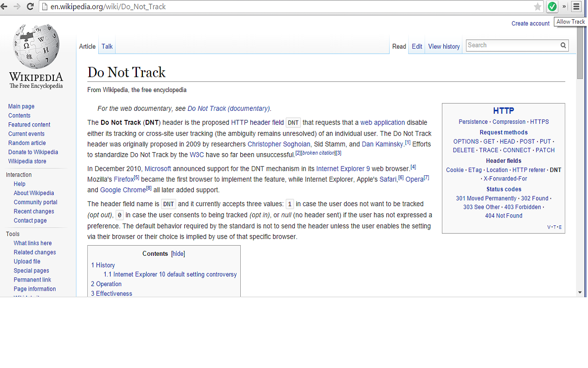Jump to 2 Operation section

106,284
